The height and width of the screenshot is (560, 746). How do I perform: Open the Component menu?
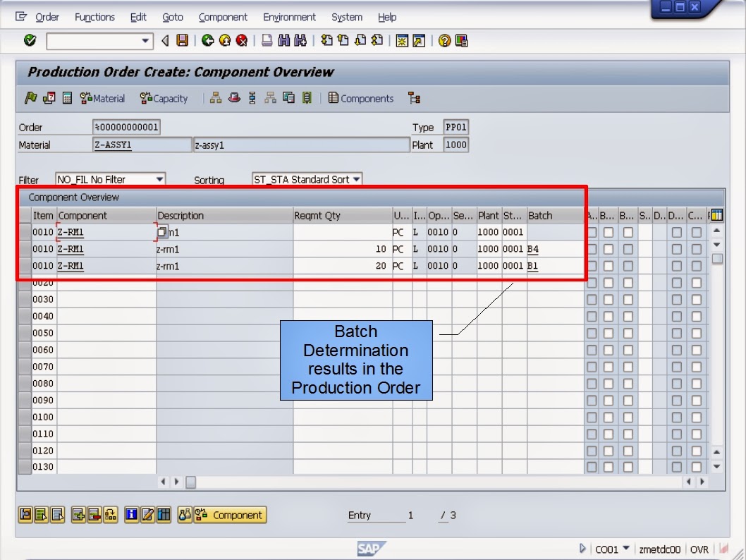223,17
